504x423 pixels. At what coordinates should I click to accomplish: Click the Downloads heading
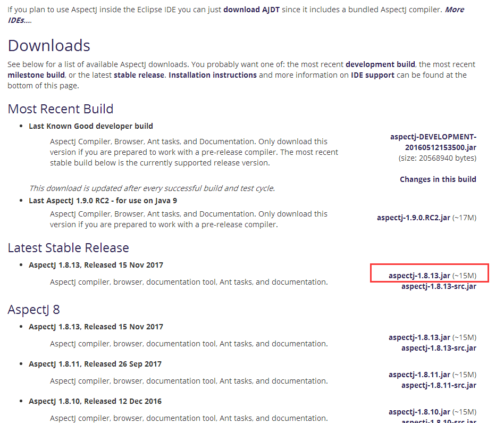(x=49, y=46)
